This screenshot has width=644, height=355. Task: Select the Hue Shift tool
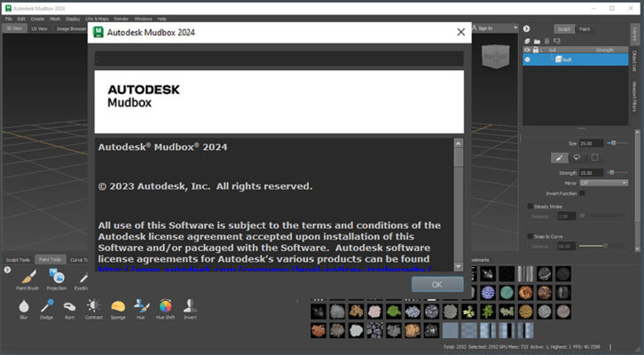click(x=166, y=307)
